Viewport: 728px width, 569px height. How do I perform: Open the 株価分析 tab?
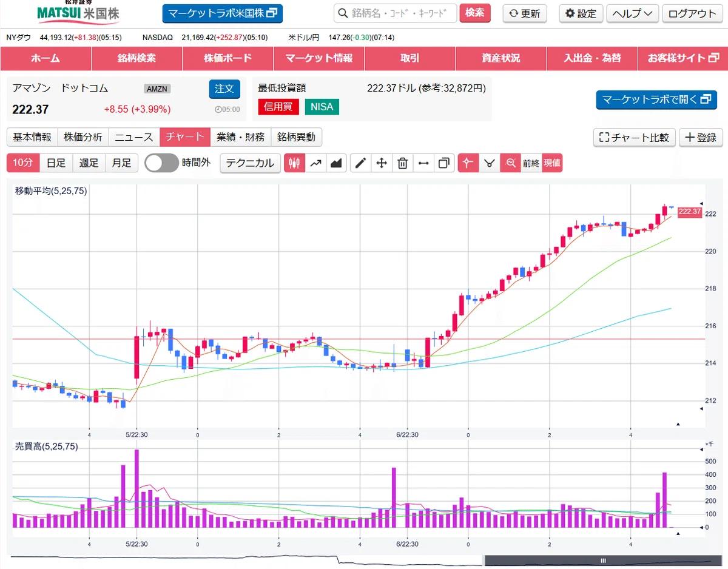click(x=83, y=137)
